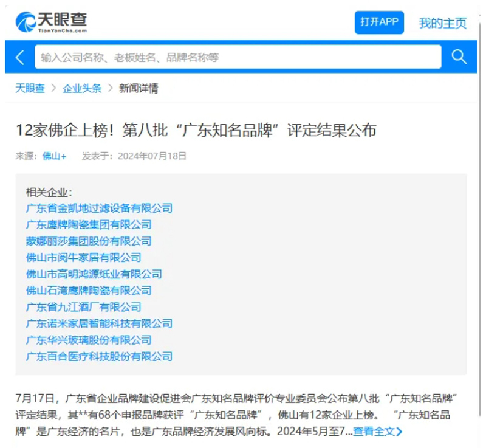
Task: Open 广东省九江酒厂有限公司 link
Action: pos(84,307)
